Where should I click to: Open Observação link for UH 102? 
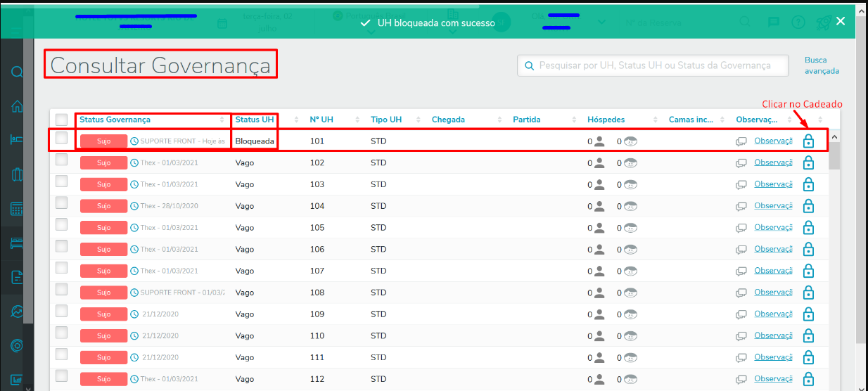[x=773, y=162]
